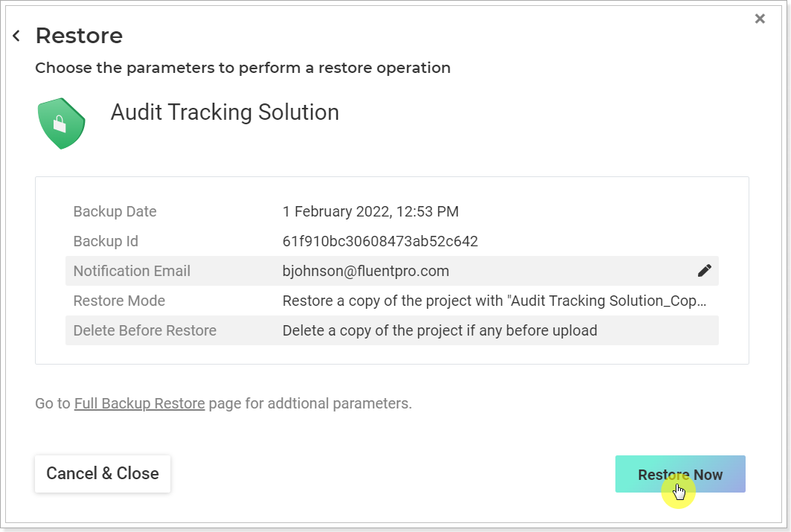Click the Restore dialog heading

79,36
